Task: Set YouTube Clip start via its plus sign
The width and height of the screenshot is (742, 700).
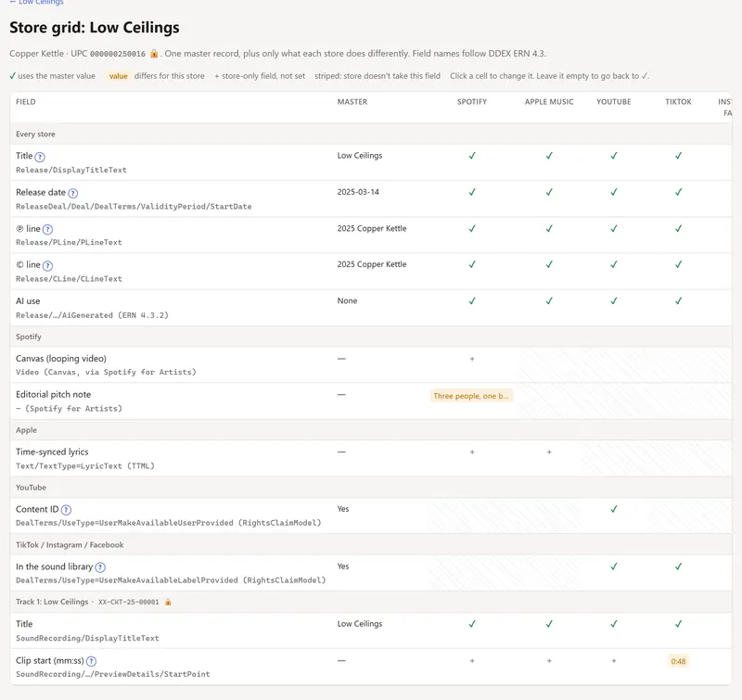Action: pyautogui.click(x=614, y=661)
